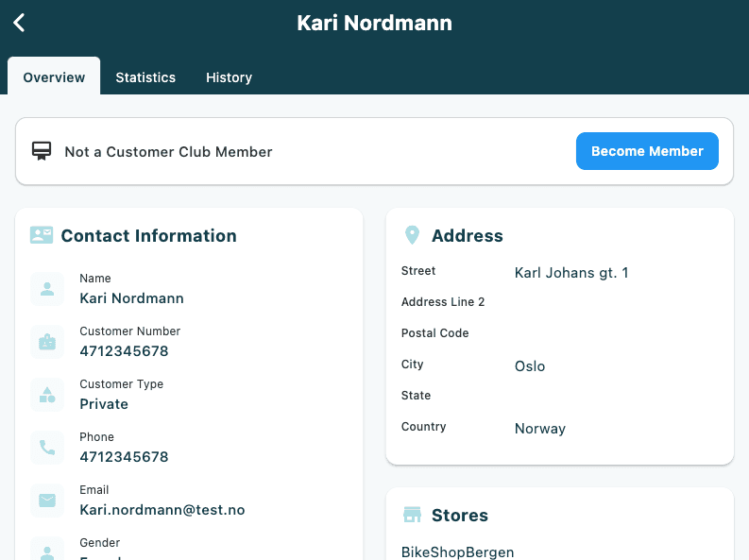Click the Kari Nordmann page title
This screenshot has height=560, width=749.
[x=374, y=23]
